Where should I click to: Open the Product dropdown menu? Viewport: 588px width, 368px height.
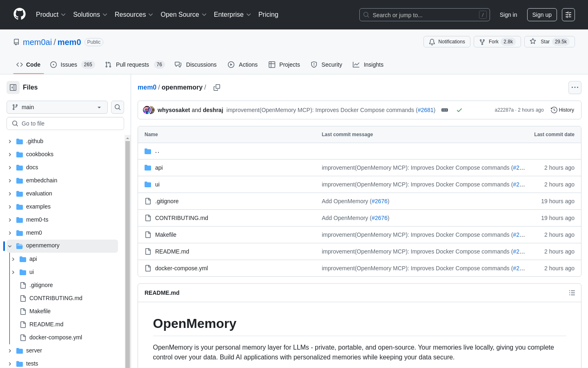pyautogui.click(x=51, y=15)
